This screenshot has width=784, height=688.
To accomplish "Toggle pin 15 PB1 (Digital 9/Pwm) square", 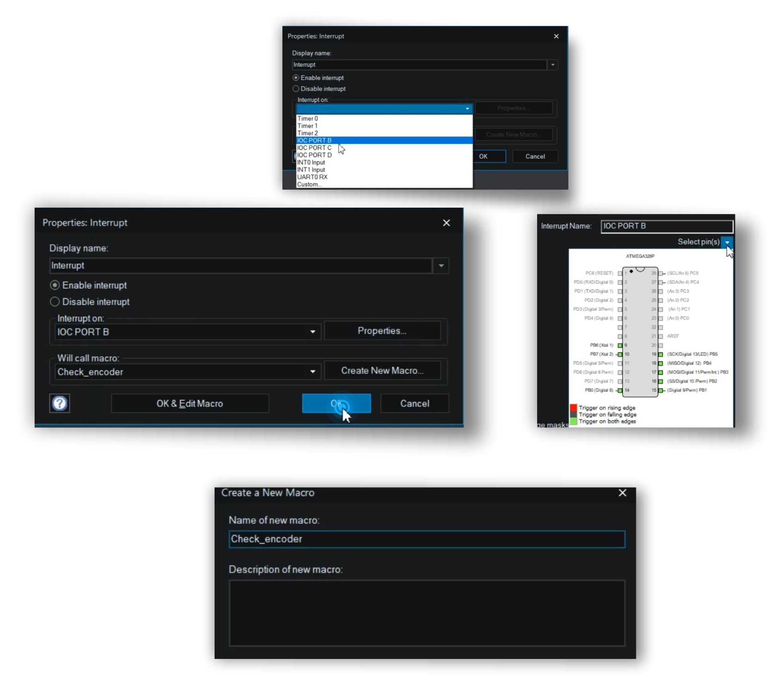I will pos(660,390).
